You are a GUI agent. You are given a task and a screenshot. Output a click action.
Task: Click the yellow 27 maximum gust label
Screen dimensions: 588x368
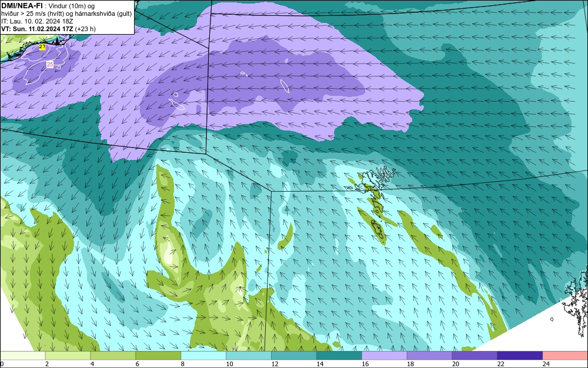[42, 47]
